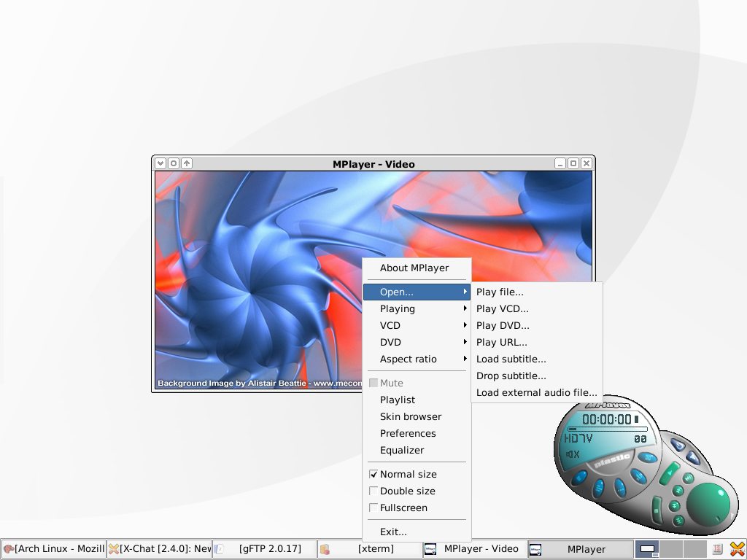
Task: Open the MPlayer Preferences
Action: 408,433
